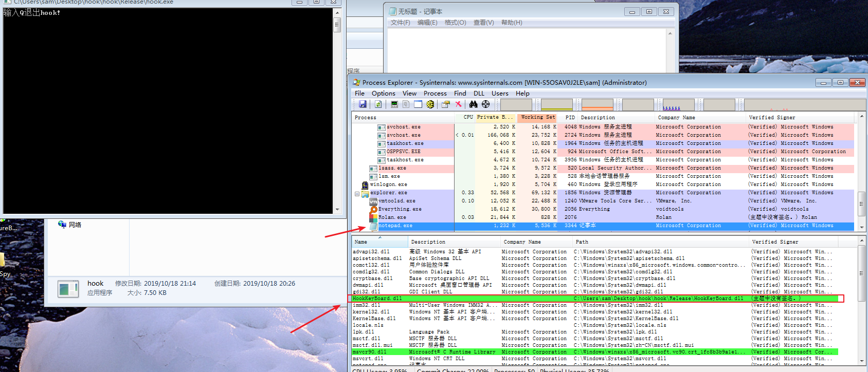The height and width of the screenshot is (372, 868).
Task: Select the lsm.exe process row
Action: pos(603,176)
